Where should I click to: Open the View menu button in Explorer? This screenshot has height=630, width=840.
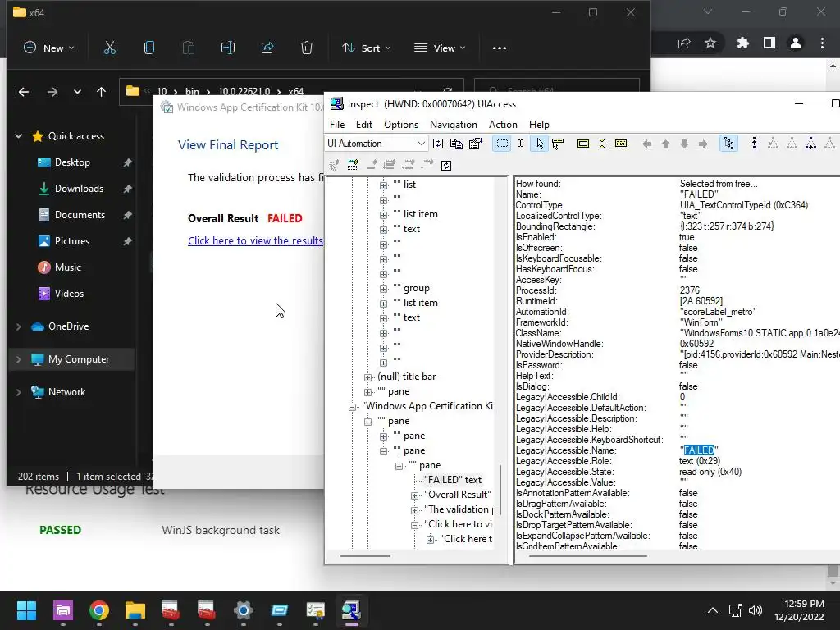click(440, 48)
